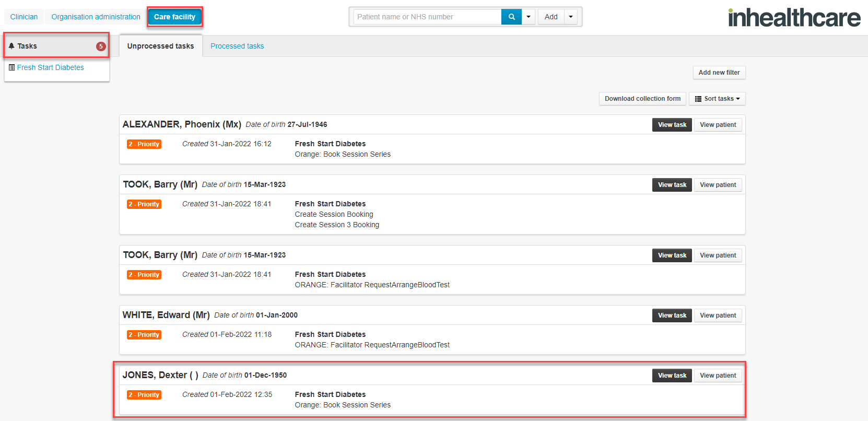The width and height of the screenshot is (868, 421).
Task: Click Created 31-Jan-2022 16:12 text
Action: click(227, 144)
